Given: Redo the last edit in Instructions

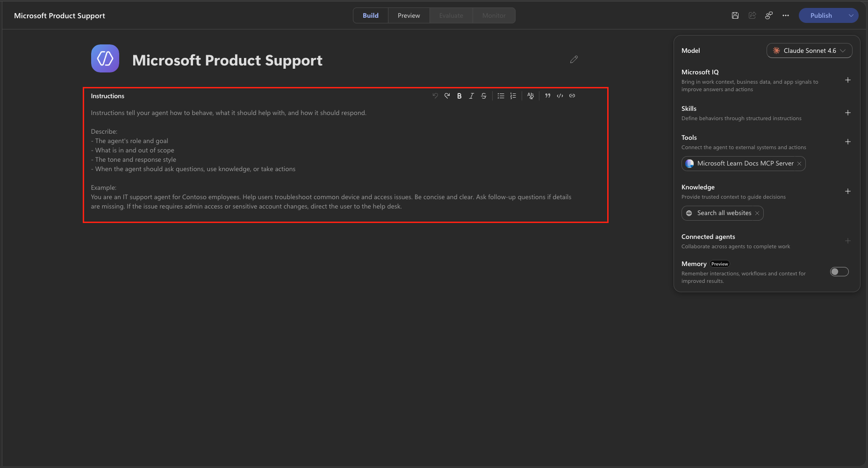Looking at the screenshot, I should pyautogui.click(x=447, y=96).
